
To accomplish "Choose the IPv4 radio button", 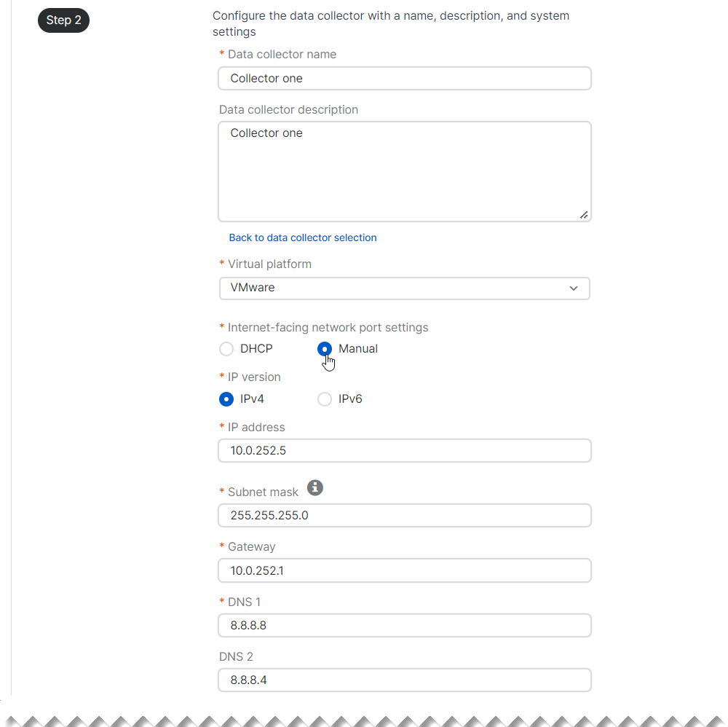I will pos(226,399).
